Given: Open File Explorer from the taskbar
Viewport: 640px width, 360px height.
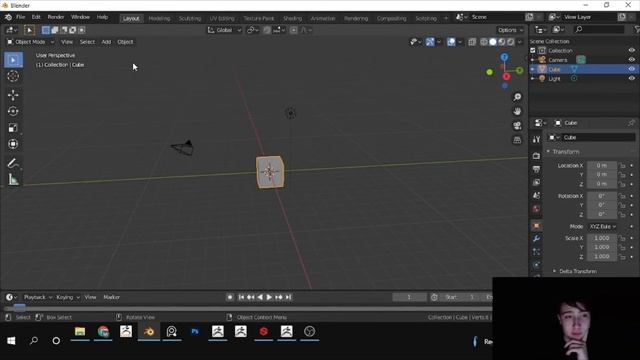Looking at the screenshot, I should tap(80, 331).
